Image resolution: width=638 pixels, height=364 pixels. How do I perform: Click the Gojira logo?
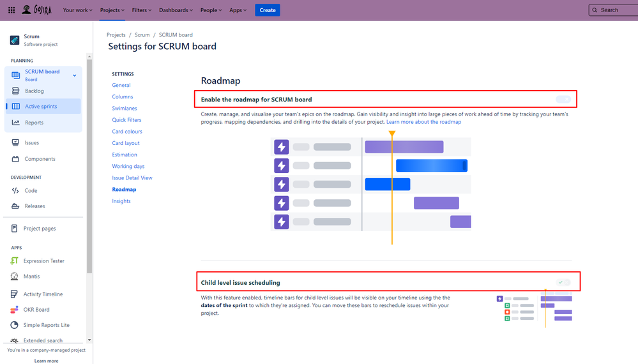click(37, 10)
